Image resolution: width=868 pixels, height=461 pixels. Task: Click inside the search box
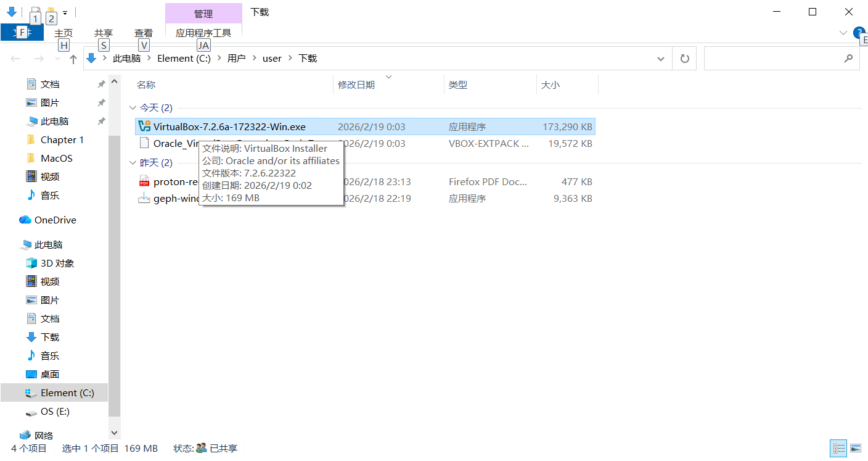(x=774, y=59)
